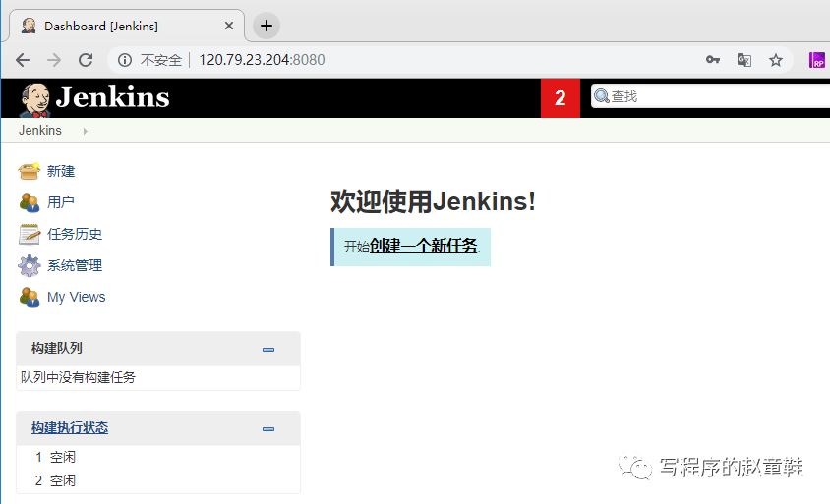Open the 任务历史 build history link
Screen dimensions: 830x504
point(75,234)
